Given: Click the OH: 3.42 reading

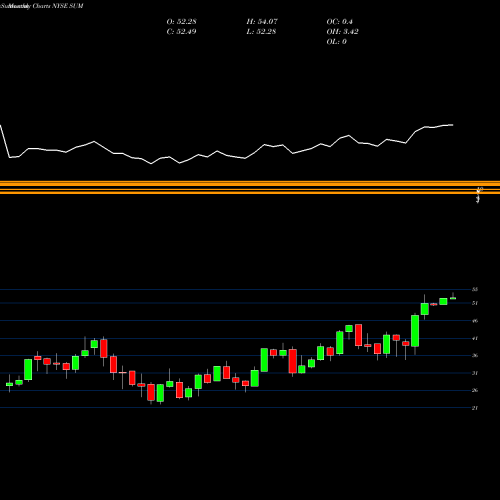Looking at the screenshot, I should click(x=342, y=32).
